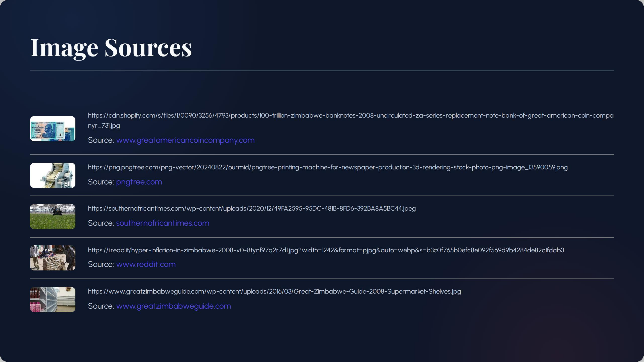Click the Supermarket-Shelves.jpg URL text

point(274,292)
